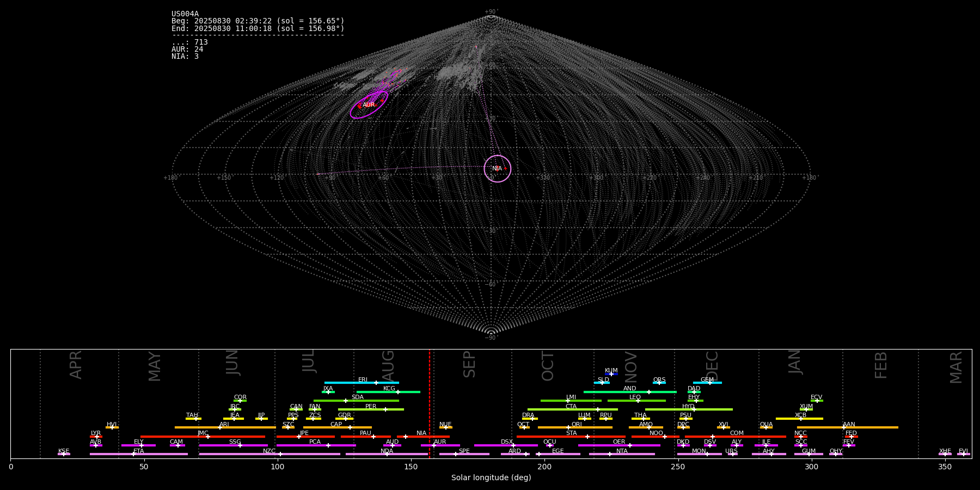
Task: Click the HYD shower bar
Action: [x=689, y=409]
